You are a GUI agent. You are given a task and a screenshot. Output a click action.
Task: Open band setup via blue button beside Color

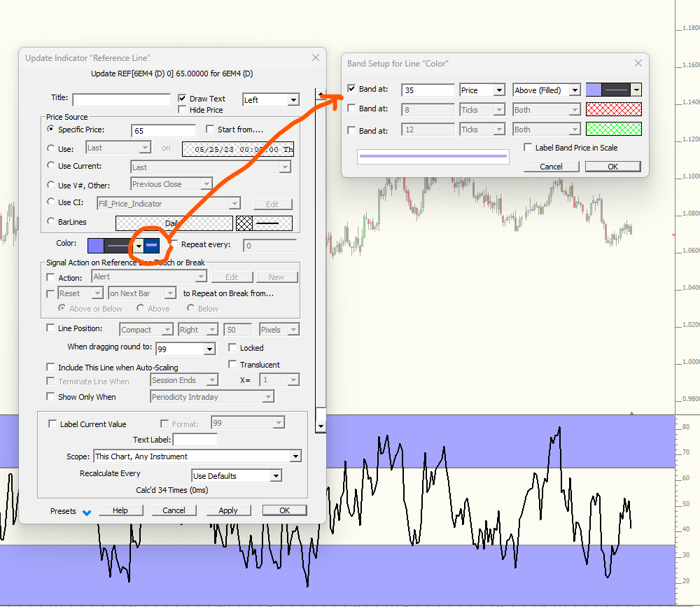point(153,246)
